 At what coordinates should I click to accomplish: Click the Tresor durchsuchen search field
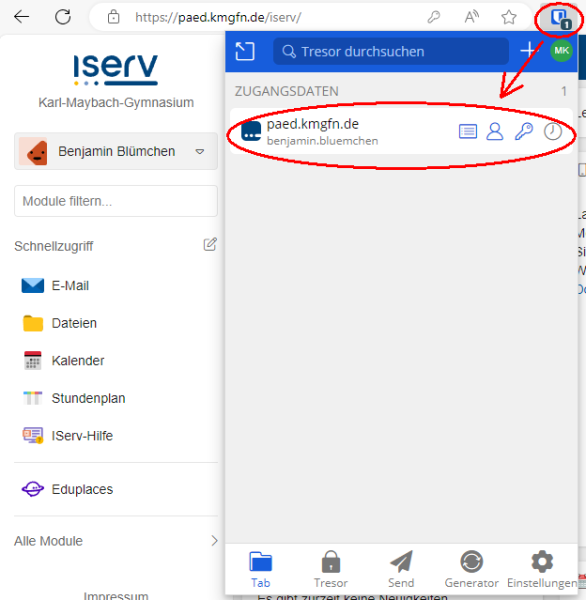point(391,51)
